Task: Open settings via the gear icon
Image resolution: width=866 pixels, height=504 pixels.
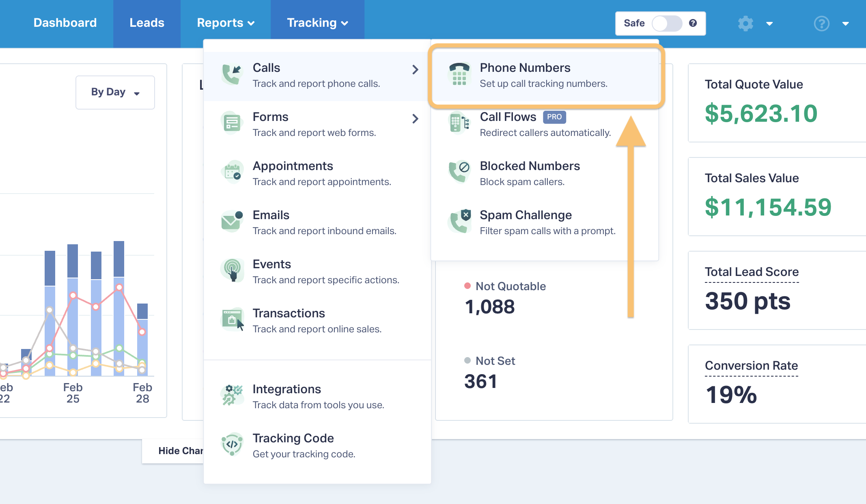Action: [745, 24]
